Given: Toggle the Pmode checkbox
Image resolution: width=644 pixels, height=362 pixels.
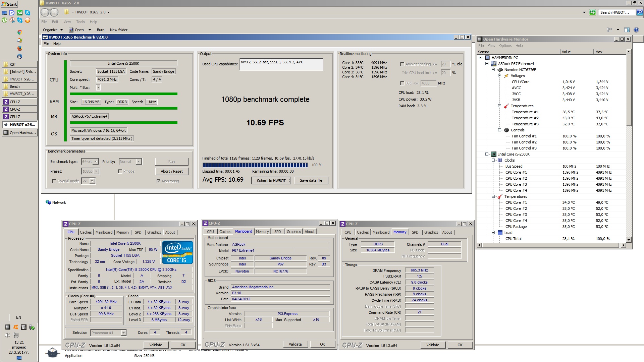Looking at the screenshot, I should (120, 171).
